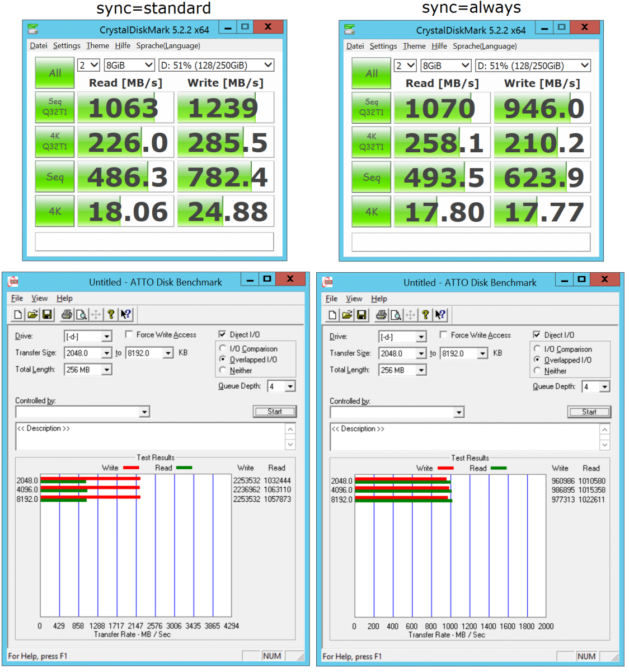This screenshot has width=629, height=672.
Task: Click the Print icon in the right ATTO window
Action: [x=381, y=315]
